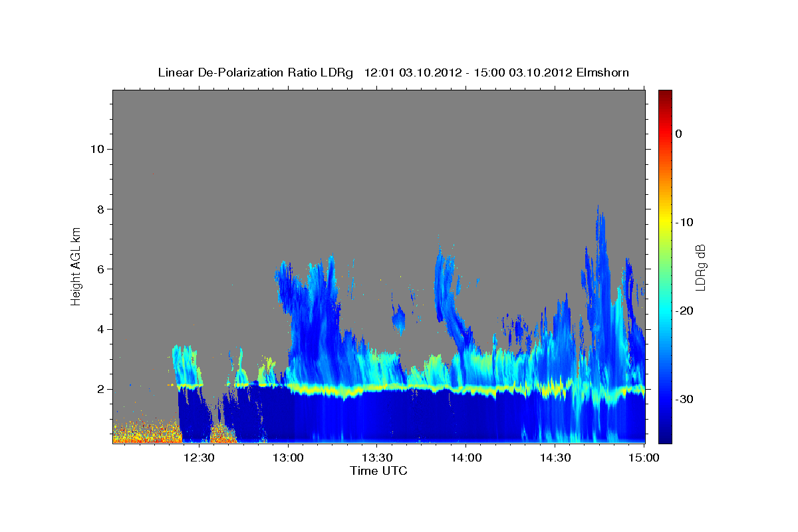Click the 13:00 time tick label
This screenshot has width=798, height=532.
(x=288, y=458)
